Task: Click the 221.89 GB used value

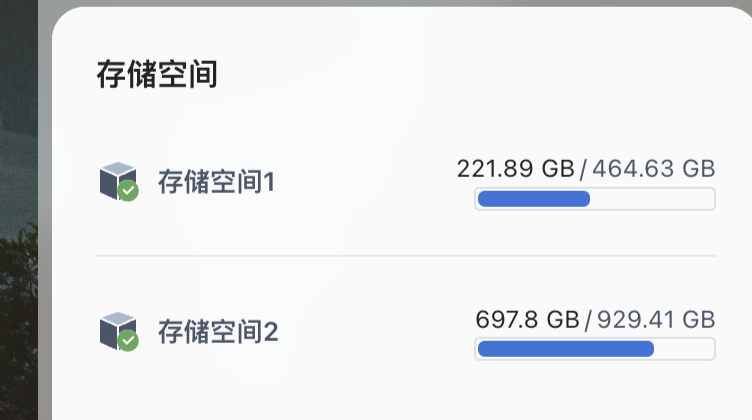Action: (x=516, y=168)
